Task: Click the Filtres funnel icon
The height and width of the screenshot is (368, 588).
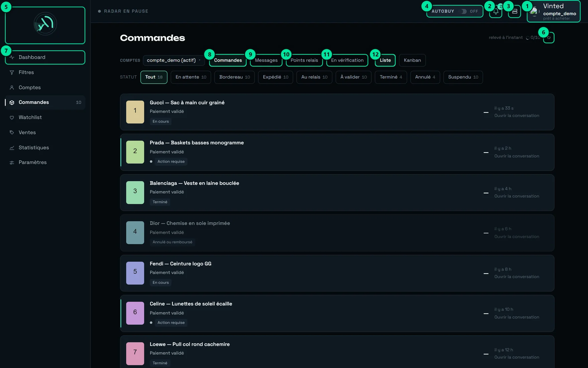Action: coord(12,72)
